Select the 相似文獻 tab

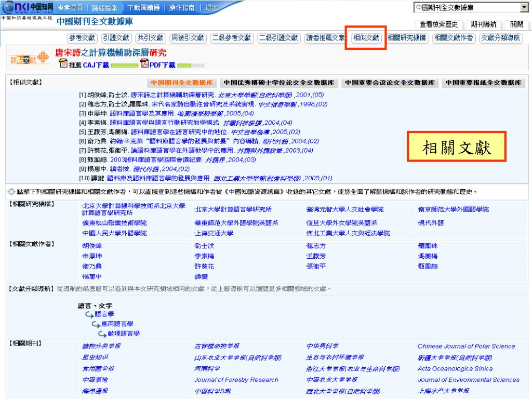tap(366, 38)
